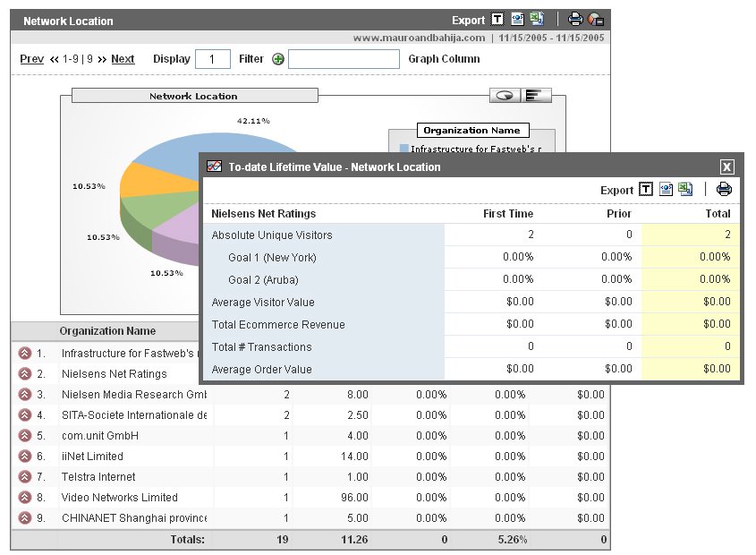Export main report with second Export icon
Image resolution: width=756 pixels, height=555 pixels.
pos(517,20)
